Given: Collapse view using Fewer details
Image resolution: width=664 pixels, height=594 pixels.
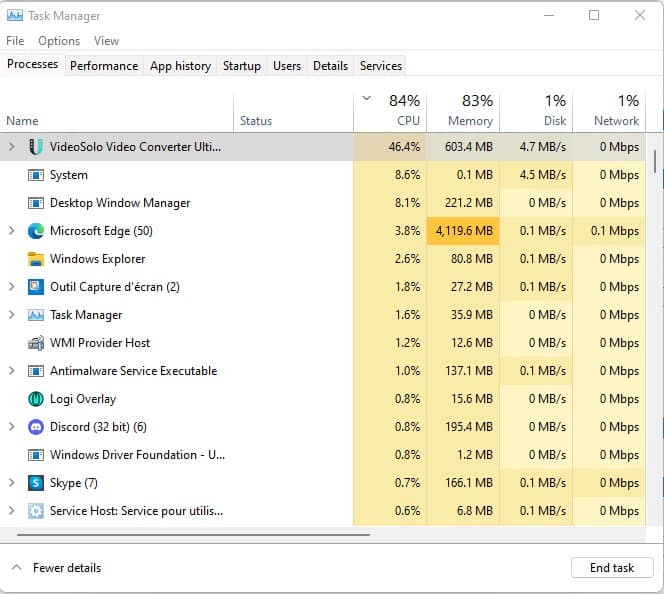Looking at the screenshot, I should click(x=57, y=568).
